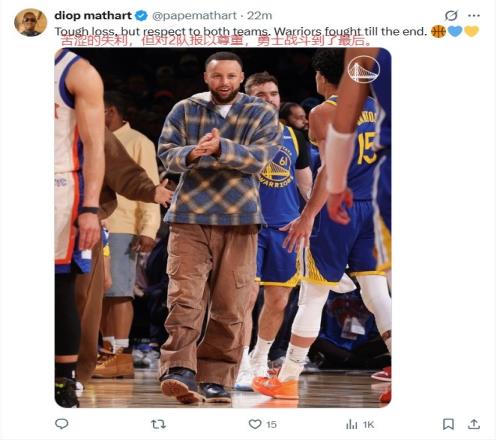The width and height of the screenshot is (500, 440).
Task: Select the English tweet text
Action: pos(241,32)
